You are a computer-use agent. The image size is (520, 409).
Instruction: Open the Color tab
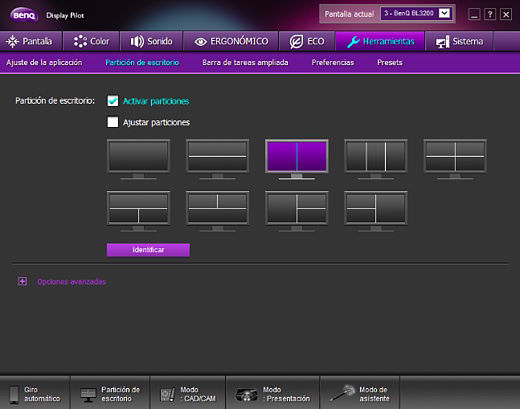coord(91,41)
